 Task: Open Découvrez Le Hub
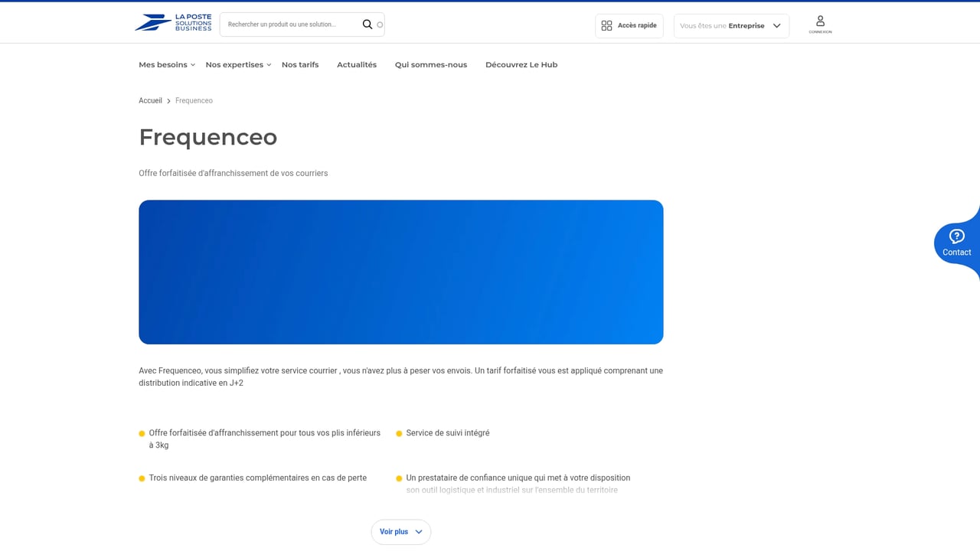click(x=521, y=64)
